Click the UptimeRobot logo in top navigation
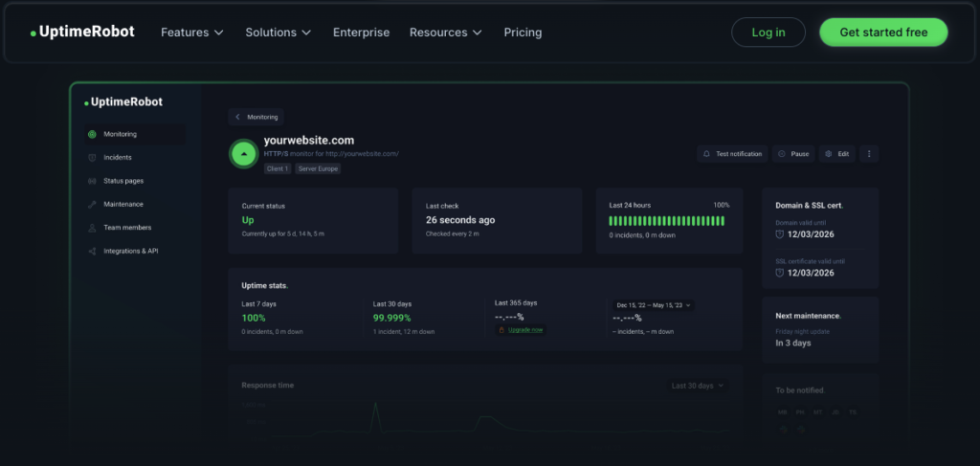The image size is (980, 466). pyautogui.click(x=82, y=32)
